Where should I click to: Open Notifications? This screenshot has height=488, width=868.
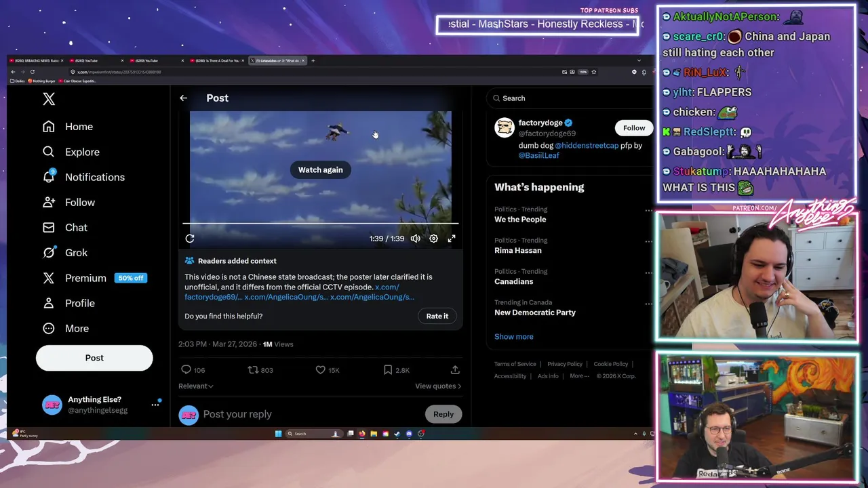(x=83, y=177)
